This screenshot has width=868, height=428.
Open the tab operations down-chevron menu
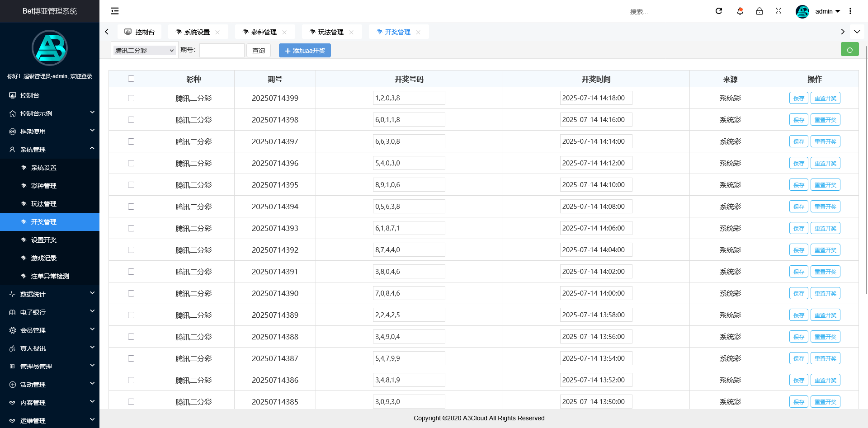coord(857,32)
